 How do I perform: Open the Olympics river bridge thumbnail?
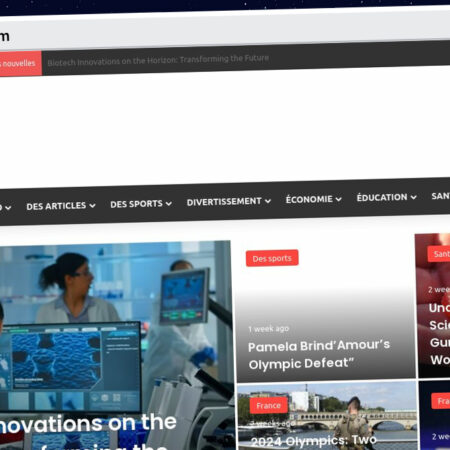pyautogui.click(x=327, y=416)
